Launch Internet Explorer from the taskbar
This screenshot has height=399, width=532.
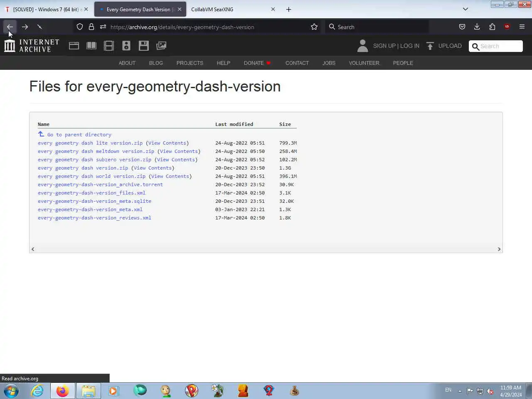point(37,391)
